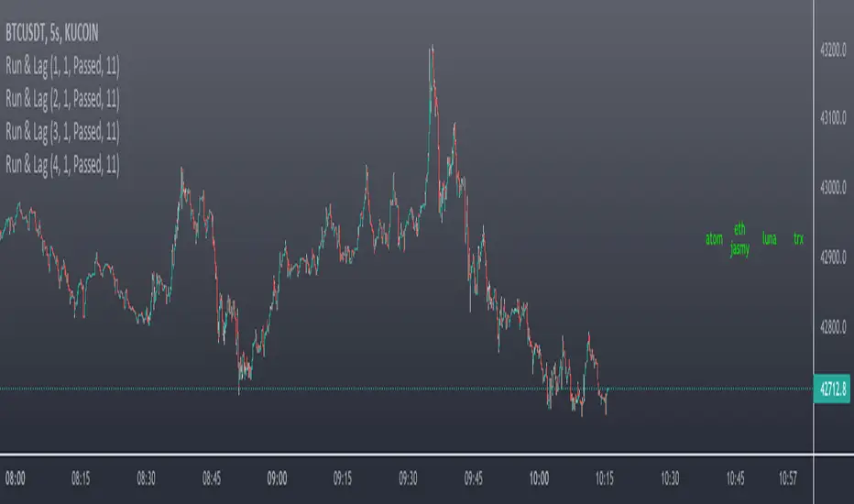Click the 09:15 time axis label
Screen dimensions: 854x504
(343, 478)
